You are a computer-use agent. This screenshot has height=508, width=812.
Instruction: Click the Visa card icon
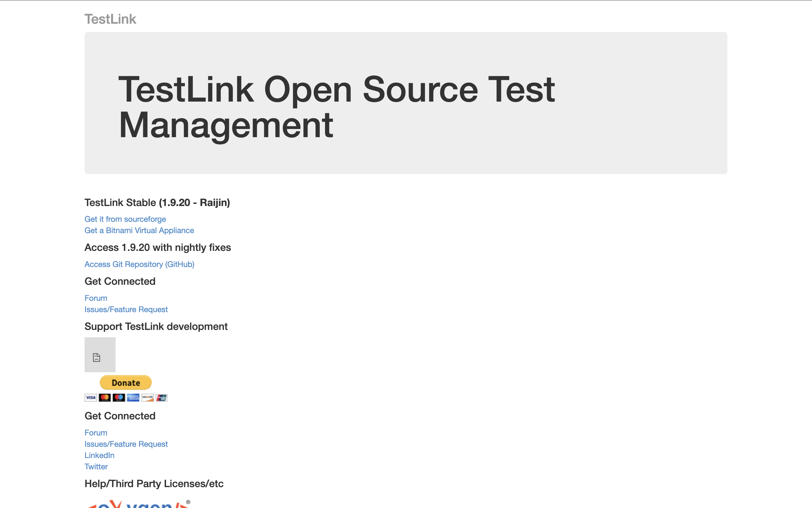91,398
